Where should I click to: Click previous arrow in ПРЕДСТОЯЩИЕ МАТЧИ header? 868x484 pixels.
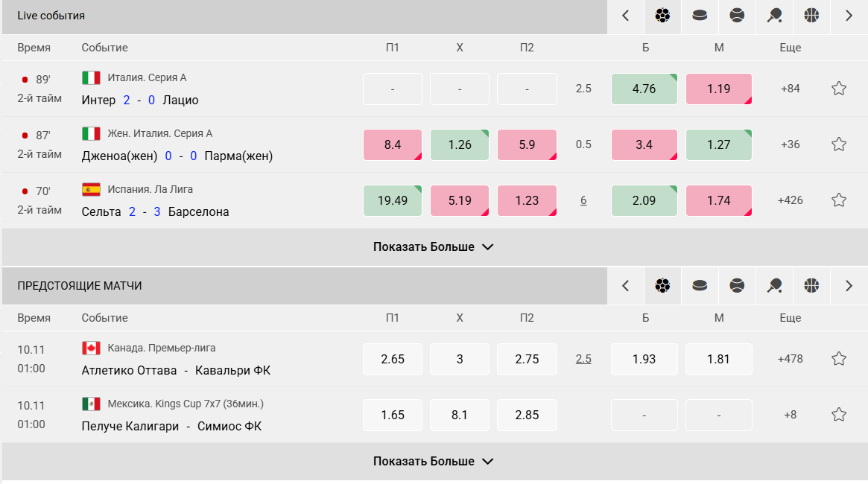(626, 286)
